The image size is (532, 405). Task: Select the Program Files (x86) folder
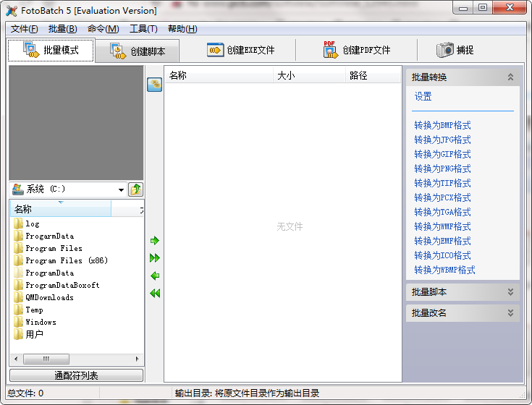(x=61, y=260)
